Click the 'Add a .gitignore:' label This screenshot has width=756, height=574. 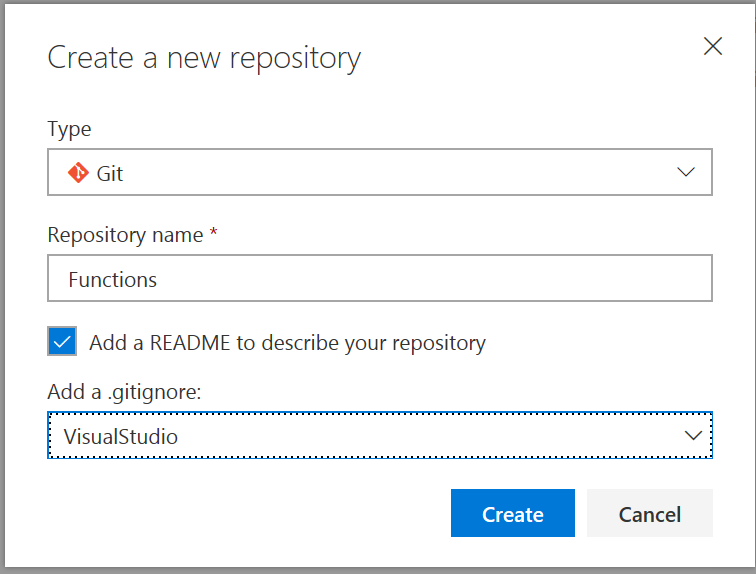coord(124,393)
